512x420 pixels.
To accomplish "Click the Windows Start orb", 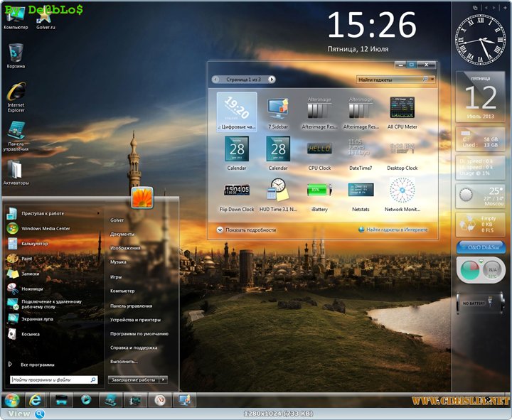I will point(12,399).
